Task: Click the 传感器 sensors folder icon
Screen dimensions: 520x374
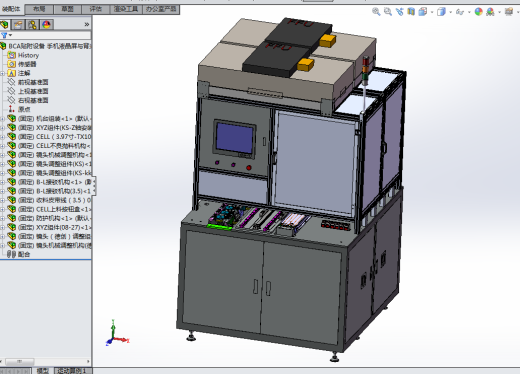Action: click(x=12, y=64)
